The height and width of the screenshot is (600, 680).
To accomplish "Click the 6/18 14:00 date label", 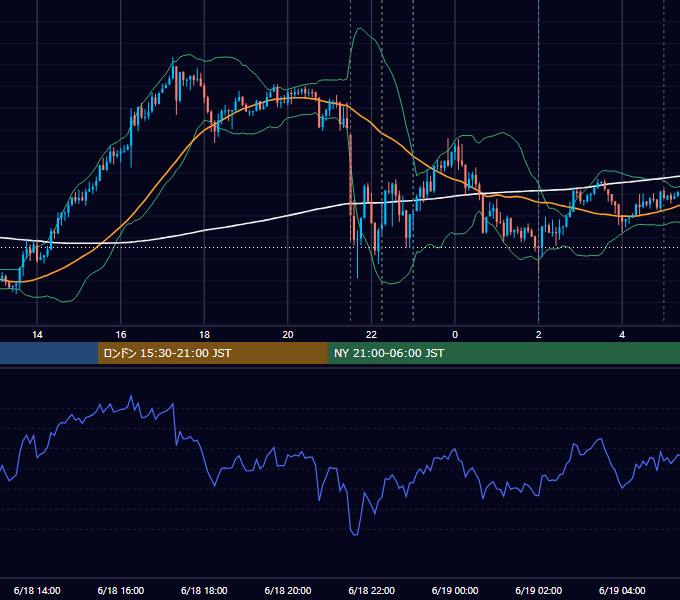I will (x=37, y=590).
